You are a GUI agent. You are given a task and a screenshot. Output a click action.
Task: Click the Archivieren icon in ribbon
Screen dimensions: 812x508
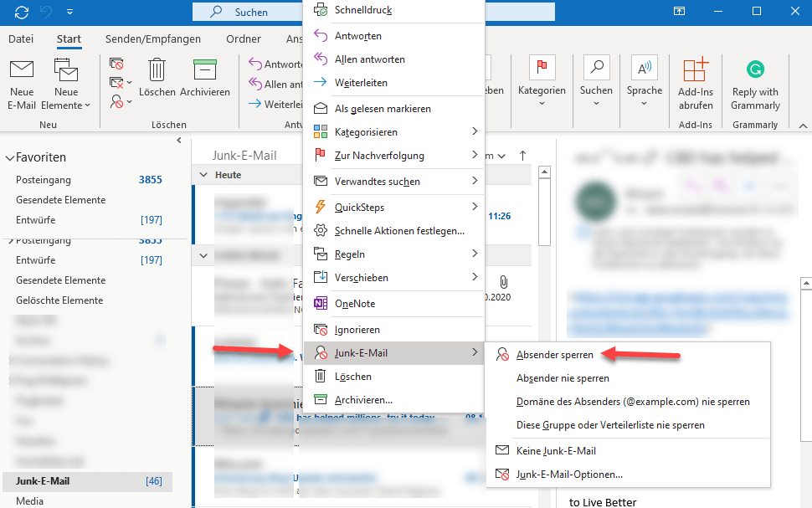coord(204,70)
